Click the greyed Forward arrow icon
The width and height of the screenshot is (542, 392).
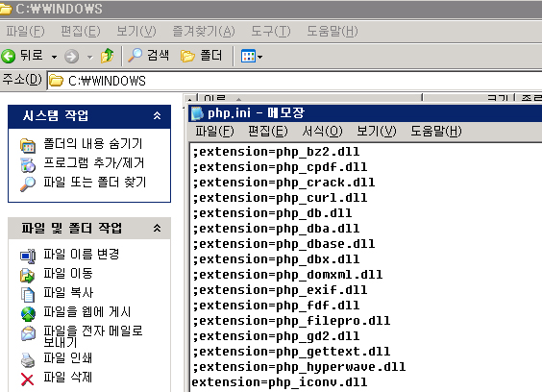point(71,57)
